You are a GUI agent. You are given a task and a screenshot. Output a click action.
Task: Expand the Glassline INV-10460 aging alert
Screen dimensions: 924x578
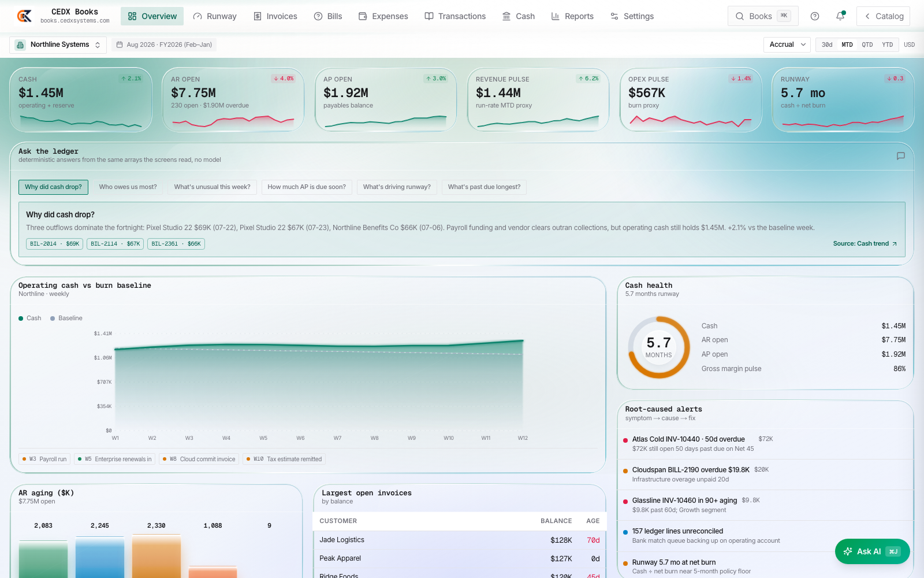point(765,505)
